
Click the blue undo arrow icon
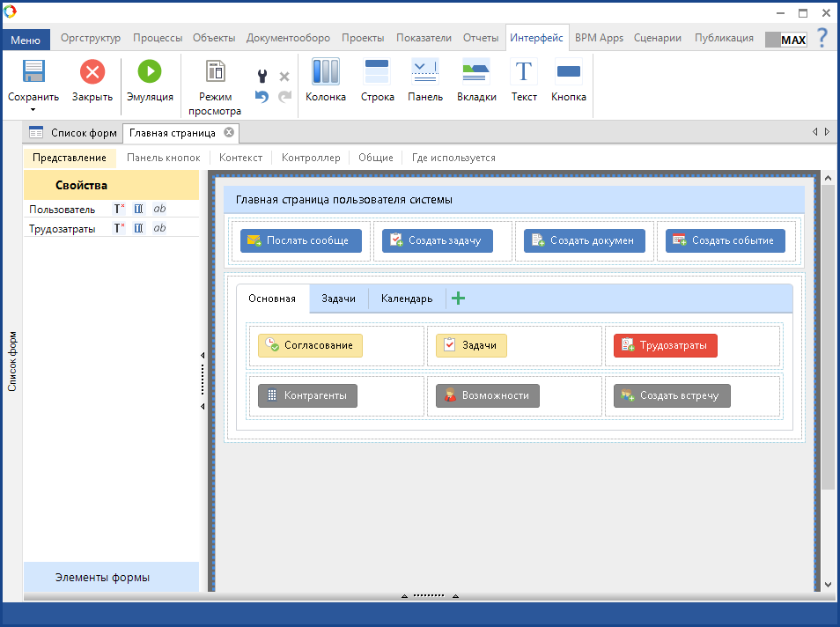[262, 96]
